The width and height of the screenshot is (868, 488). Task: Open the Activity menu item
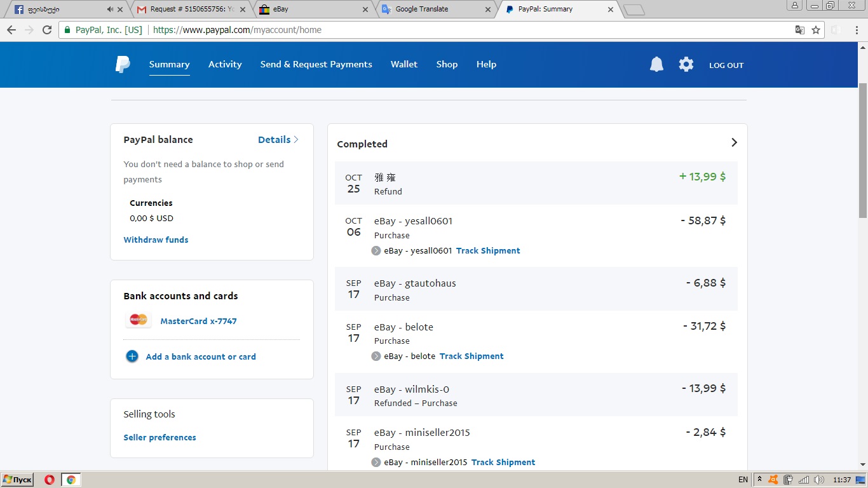[225, 64]
